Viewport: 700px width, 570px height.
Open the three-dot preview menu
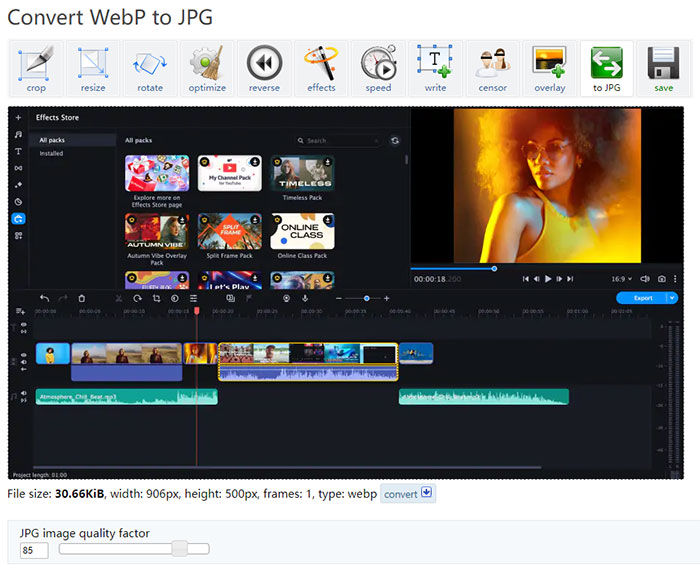(x=675, y=279)
